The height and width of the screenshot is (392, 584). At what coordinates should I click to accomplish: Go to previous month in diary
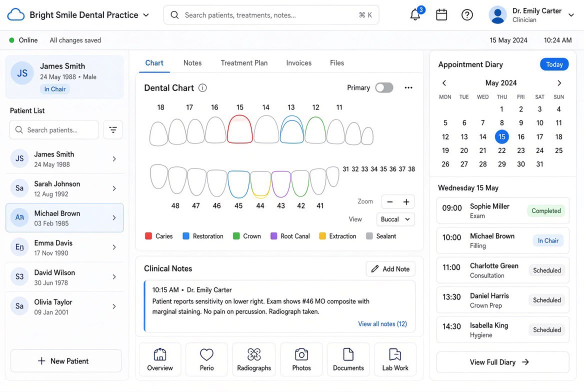pyautogui.click(x=444, y=82)
